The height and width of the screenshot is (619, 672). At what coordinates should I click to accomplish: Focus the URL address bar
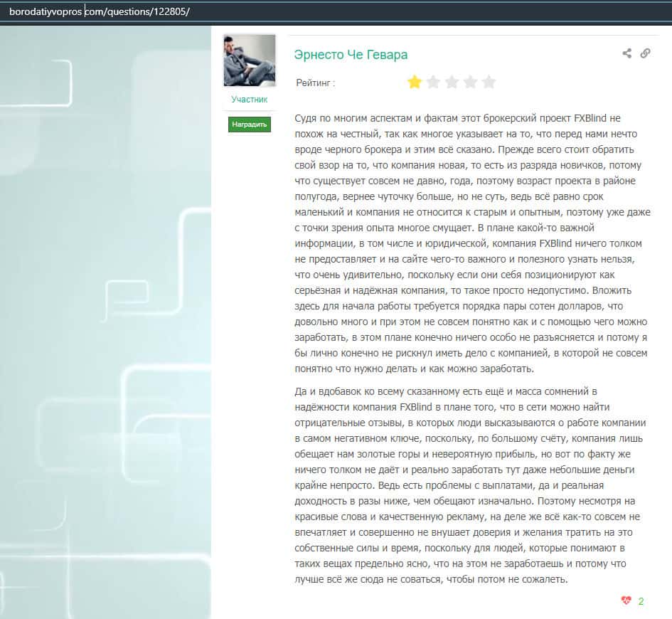(336, 11)
